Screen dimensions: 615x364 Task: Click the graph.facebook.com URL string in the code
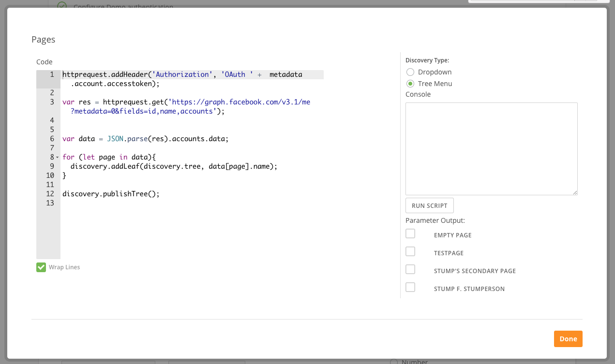tap(239, 102)
